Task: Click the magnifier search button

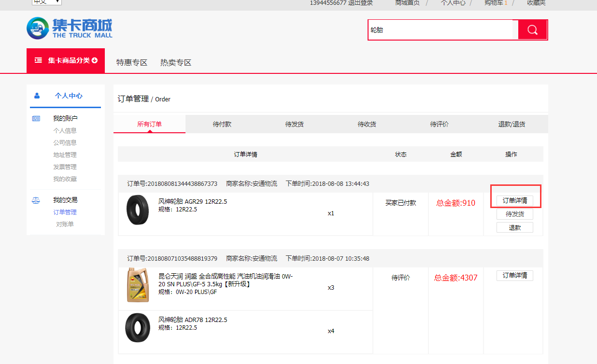Action: 532,30
